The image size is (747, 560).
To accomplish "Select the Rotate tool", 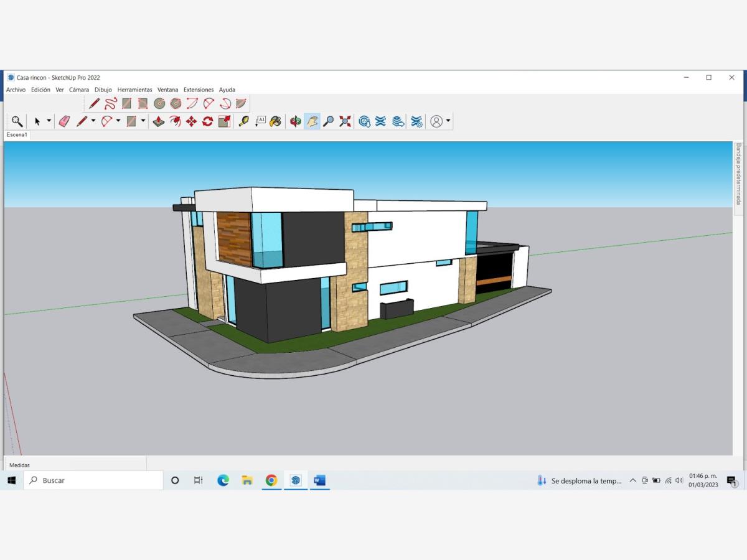I will (x=207, y=121).
